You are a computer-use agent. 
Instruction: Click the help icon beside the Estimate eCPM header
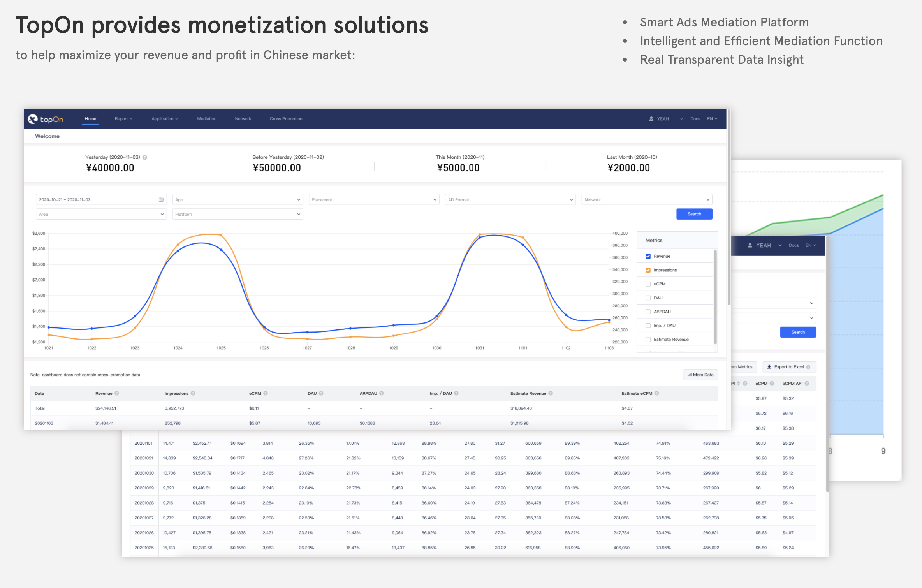pos(657,393)
